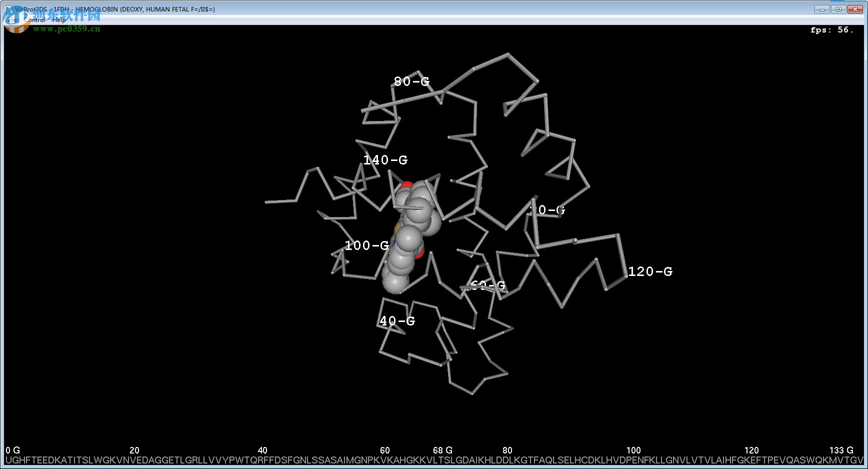Image resolution: width=868 pixels, height=469 pixels.
Task: Click the amino acid sequence strip
Action: [434, 460]
